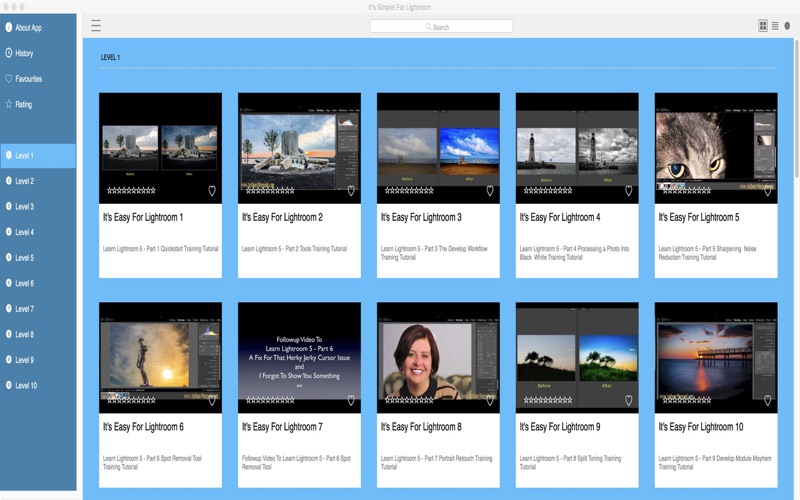The width and height of the screenshot is (800, 500).
Task: Open the hamburger menu icon
Action: tap(96, 26)
